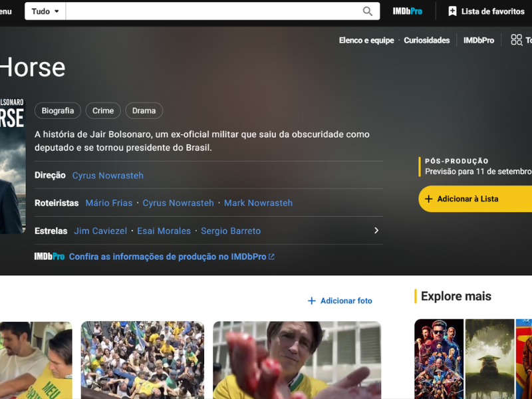Click the external link icon after IMDbPro text
The image size is (532, 399).
(271, 257)
